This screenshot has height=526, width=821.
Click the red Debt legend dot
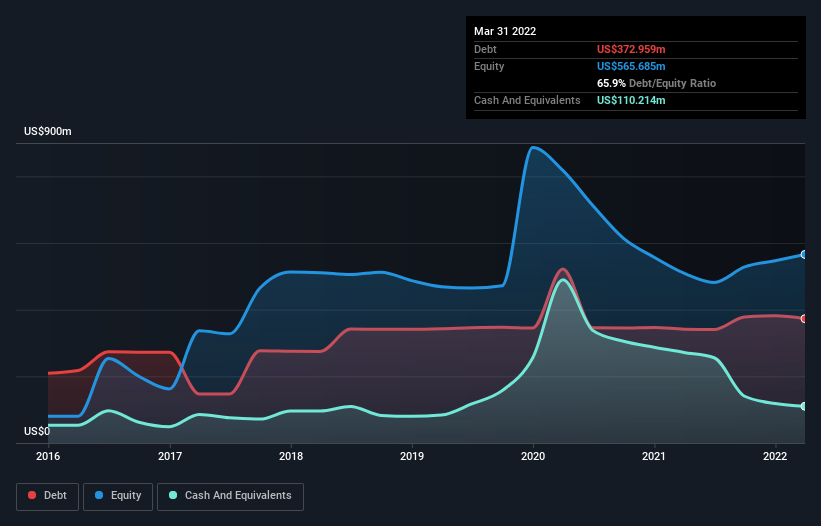tap(32, 495)
